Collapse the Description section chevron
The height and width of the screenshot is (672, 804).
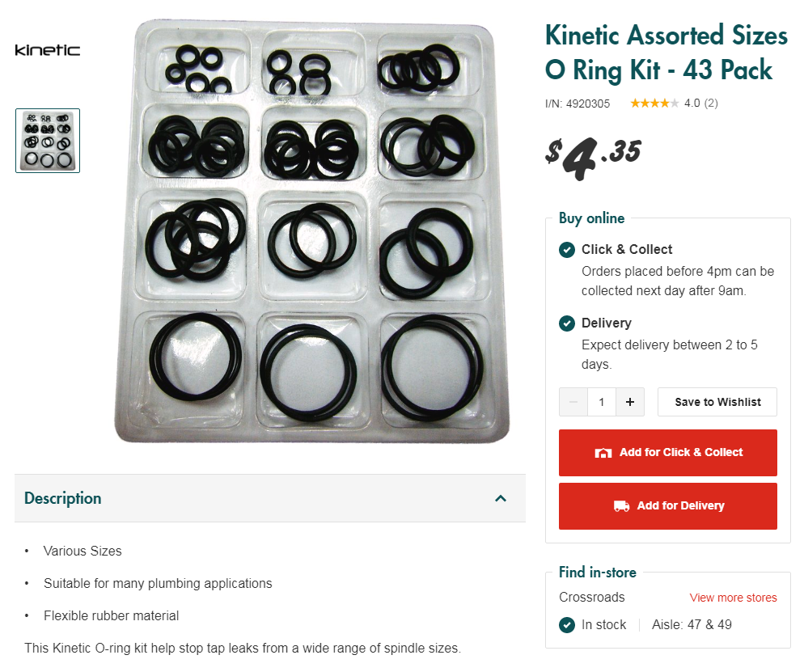(501, 498)
